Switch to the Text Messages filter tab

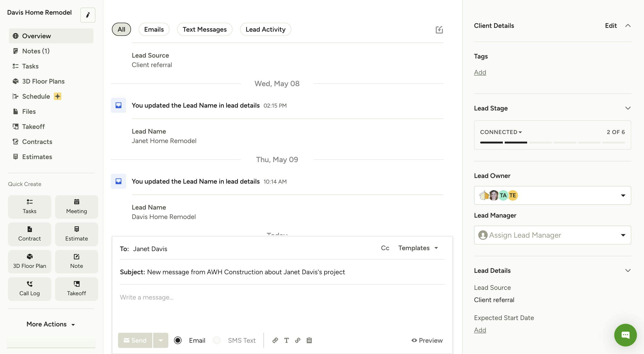204,29
